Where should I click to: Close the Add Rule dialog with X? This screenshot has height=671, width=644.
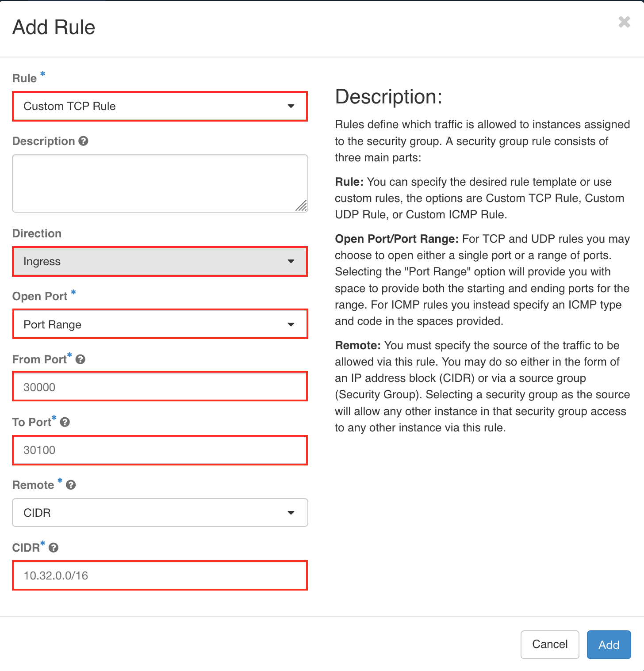(624, 22)
